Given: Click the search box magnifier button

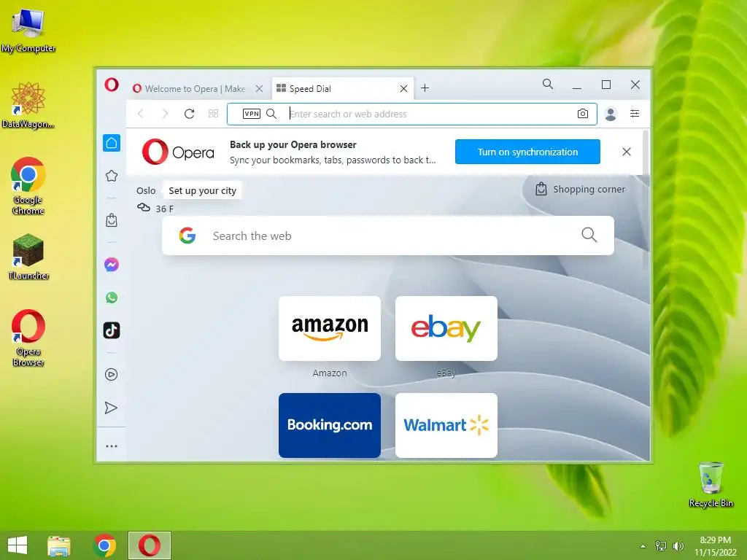Looking at the screenshot, I should [x=589, y=235].
